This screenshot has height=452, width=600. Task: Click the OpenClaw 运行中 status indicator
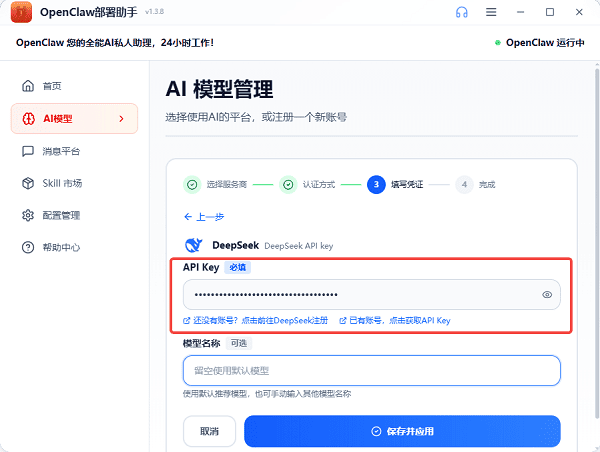click(540, 42)
